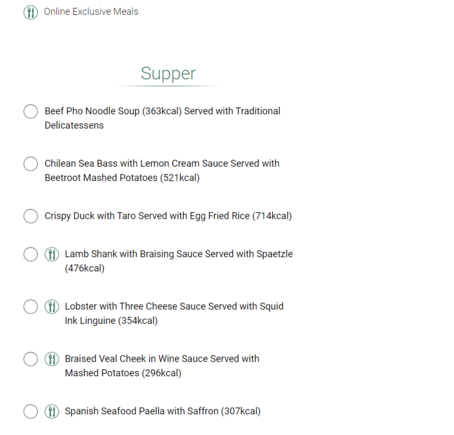Click the Supper section heading
454x435 pixels.
tap(168, 74)
